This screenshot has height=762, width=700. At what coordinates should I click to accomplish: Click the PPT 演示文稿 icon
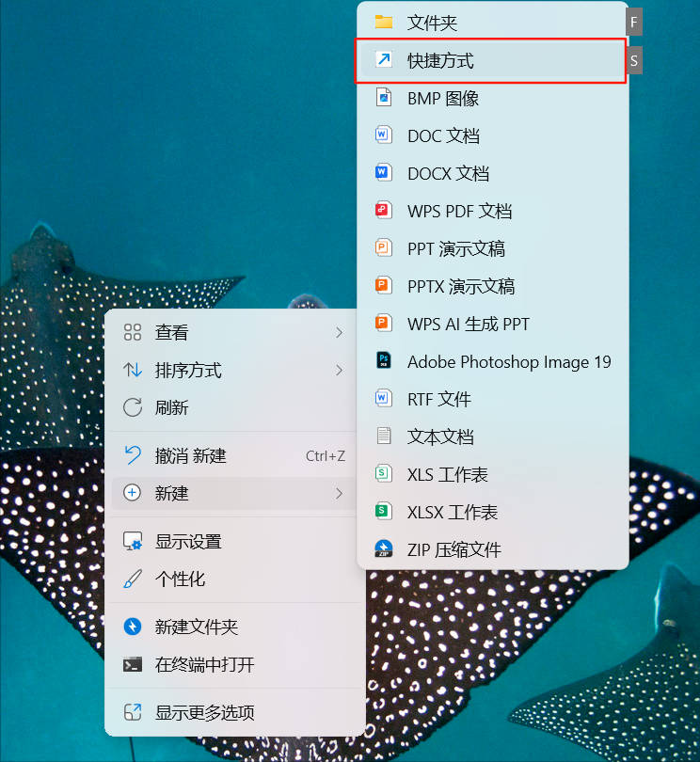pos(383,247)
